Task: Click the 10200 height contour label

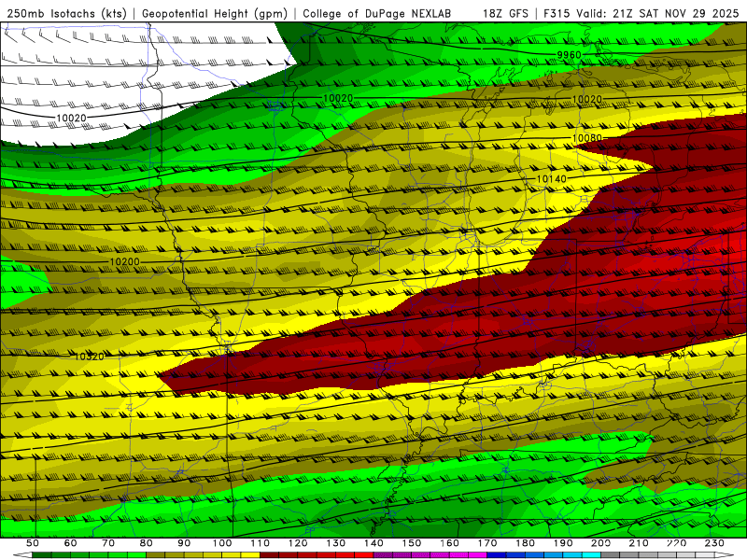Action: (x=125, y=262)
